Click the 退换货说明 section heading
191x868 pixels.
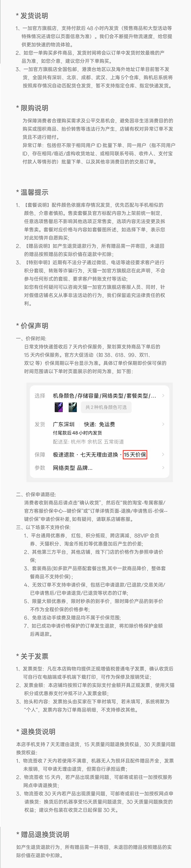point(38,732)
